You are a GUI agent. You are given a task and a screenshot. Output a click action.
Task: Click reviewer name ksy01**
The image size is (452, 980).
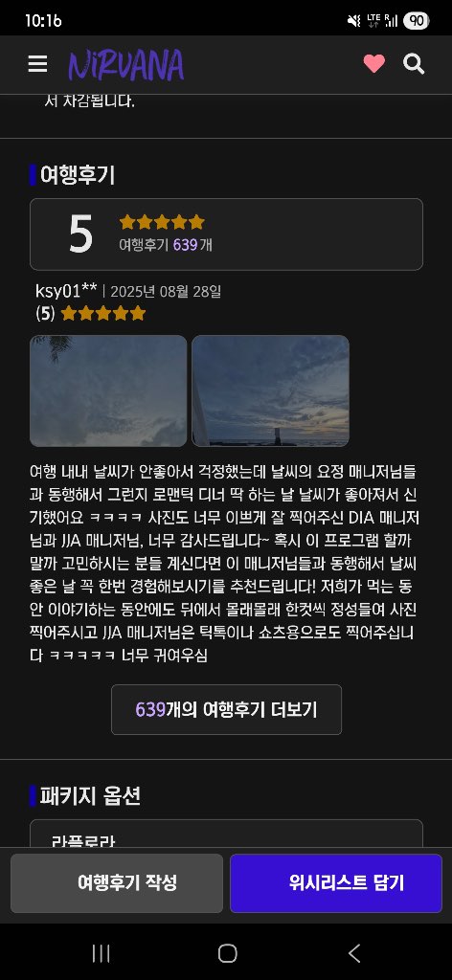[66, 291]
